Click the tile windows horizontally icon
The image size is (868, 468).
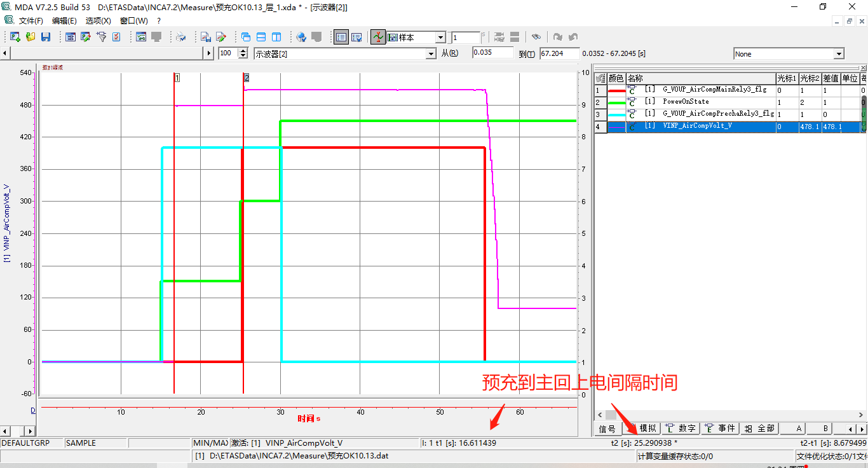261,37
